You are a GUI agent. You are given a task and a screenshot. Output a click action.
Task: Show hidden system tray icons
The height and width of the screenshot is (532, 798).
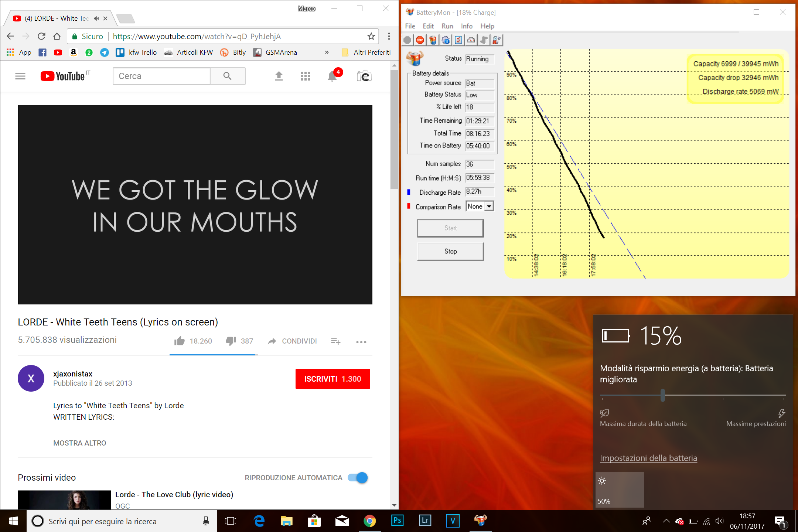[x=666, y=521]
